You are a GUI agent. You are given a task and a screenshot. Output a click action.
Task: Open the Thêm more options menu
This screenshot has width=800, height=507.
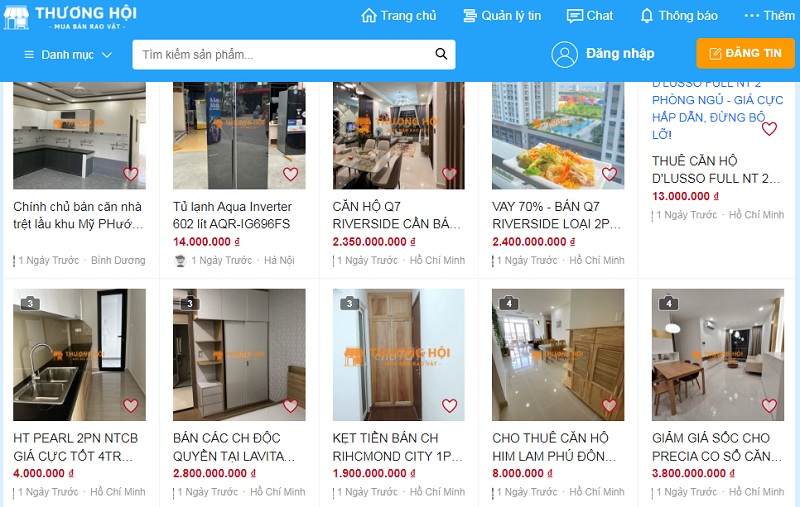pos(769,16)
